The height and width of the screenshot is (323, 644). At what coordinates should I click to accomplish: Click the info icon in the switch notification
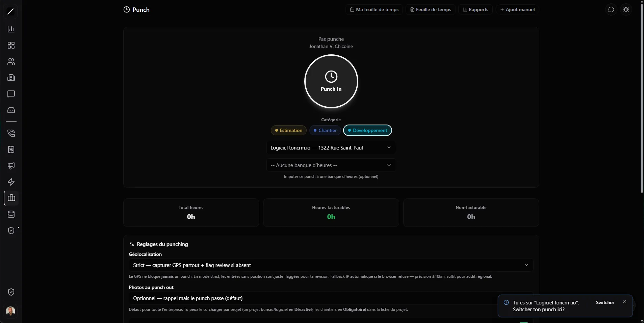(506, 302)
